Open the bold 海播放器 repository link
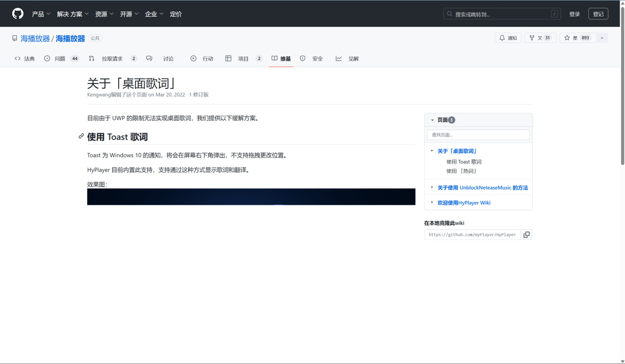The image size is (625, 364). point(70,38)
